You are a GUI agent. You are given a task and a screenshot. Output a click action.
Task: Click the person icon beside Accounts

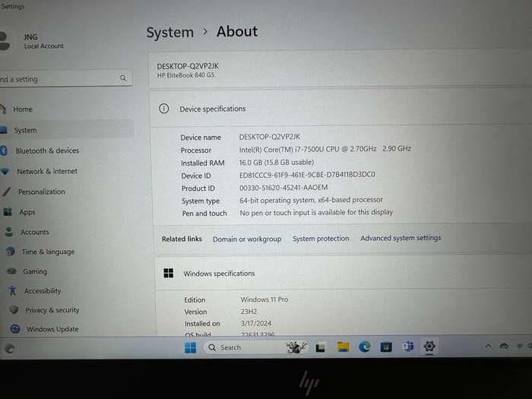click(x=9, y=232)
